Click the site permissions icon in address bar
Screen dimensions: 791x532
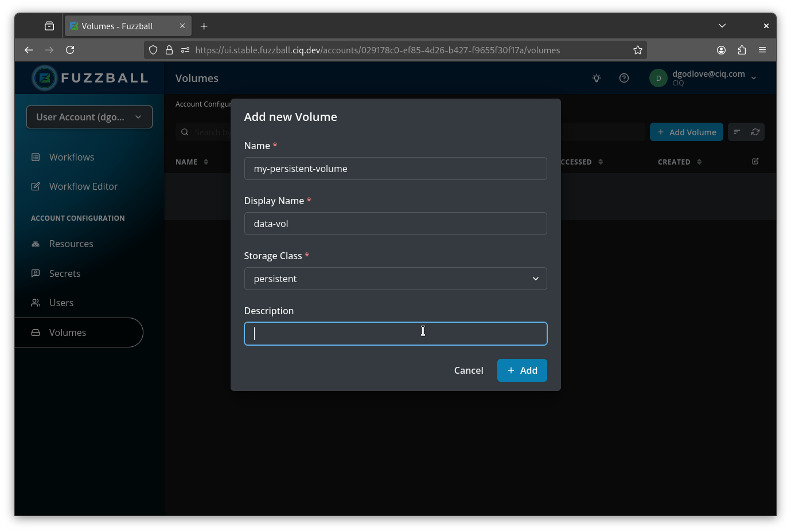pyautogui.click(x=185, y=50)
